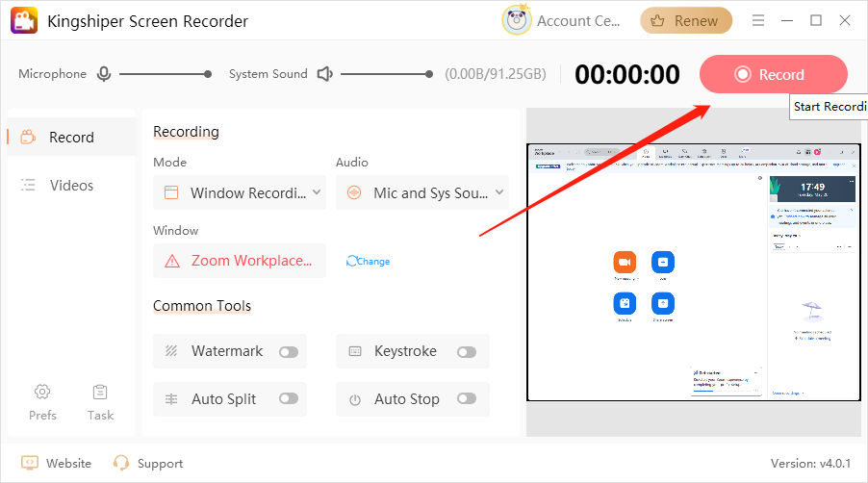This screenshot has width=868, height=483.
Task: Enable the Auto Stop switch
Action: click(467, 398)
